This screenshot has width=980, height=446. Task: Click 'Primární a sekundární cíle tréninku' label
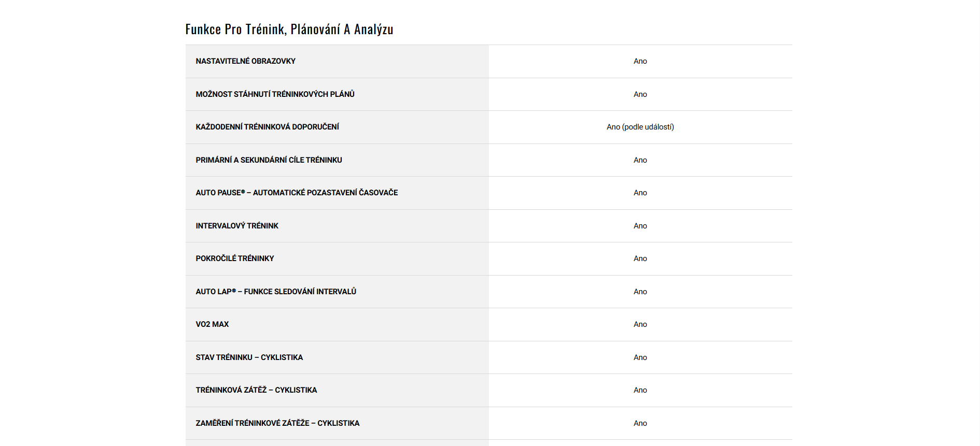click(269, 160)
